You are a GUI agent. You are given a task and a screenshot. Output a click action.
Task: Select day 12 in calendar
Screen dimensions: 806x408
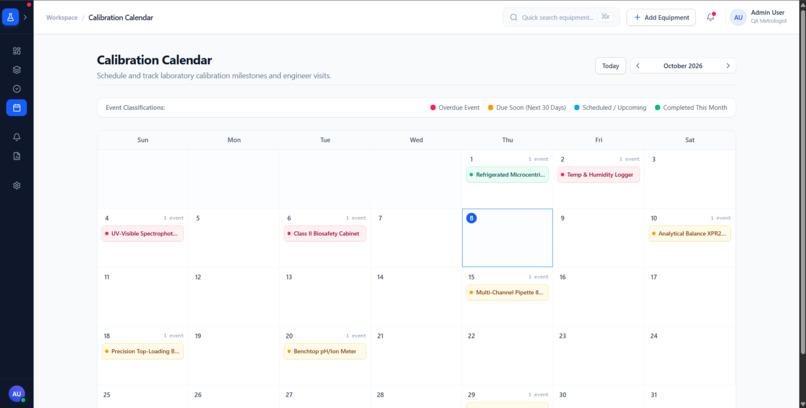[234, 297]
